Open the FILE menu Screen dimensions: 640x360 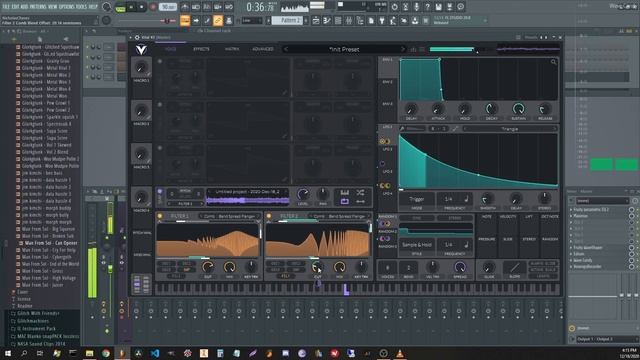point(7,7)
